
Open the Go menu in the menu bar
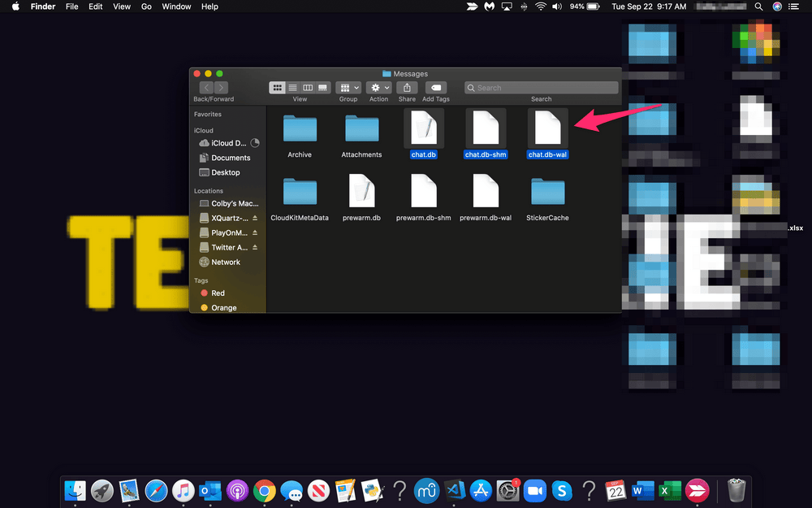[x=146, y=7]
